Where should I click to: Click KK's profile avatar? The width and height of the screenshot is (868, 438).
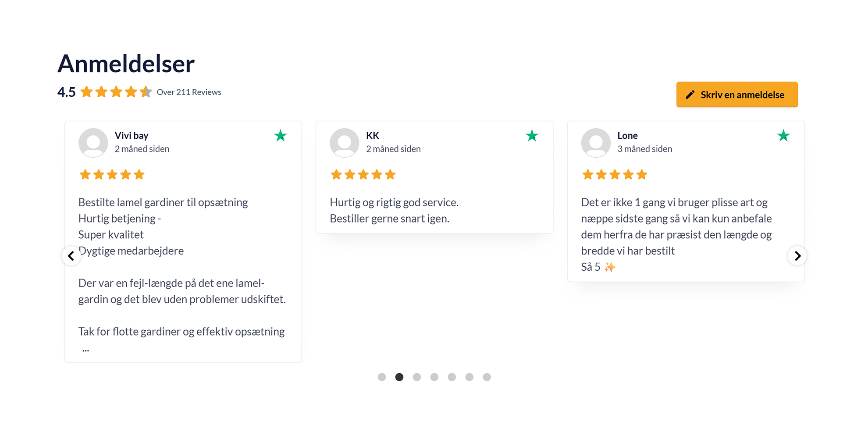tap(344, 142)
